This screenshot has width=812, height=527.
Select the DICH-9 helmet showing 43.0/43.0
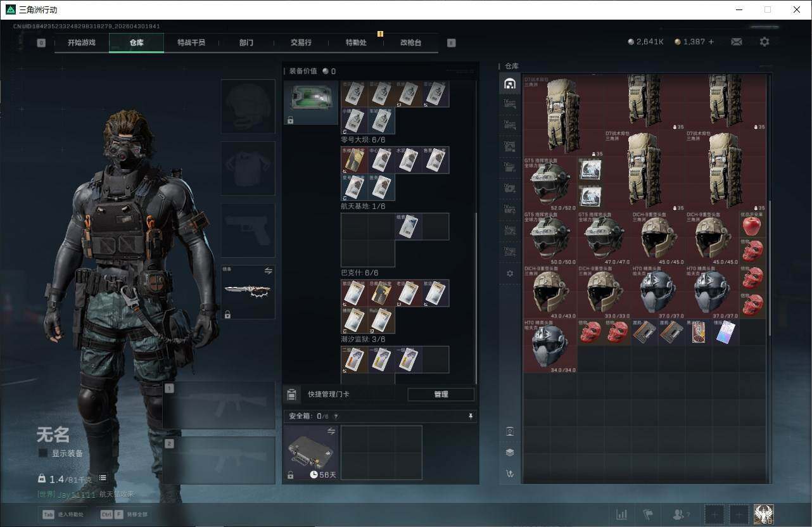point(550,291)
